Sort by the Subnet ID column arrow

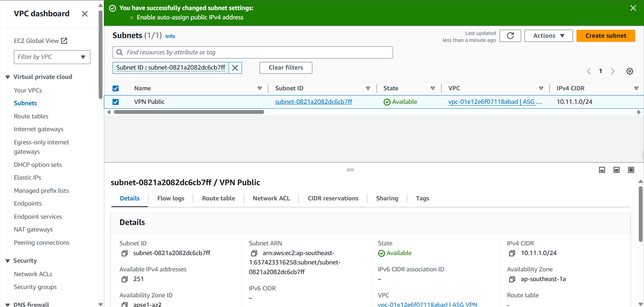coord(368,89)
